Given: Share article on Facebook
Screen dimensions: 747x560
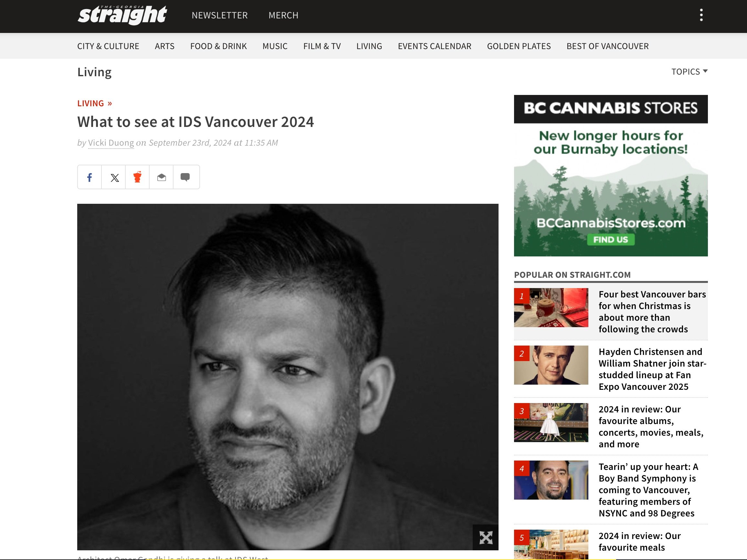Looking at the screenshot, I should pyautogui.click(x=89, y=177).
